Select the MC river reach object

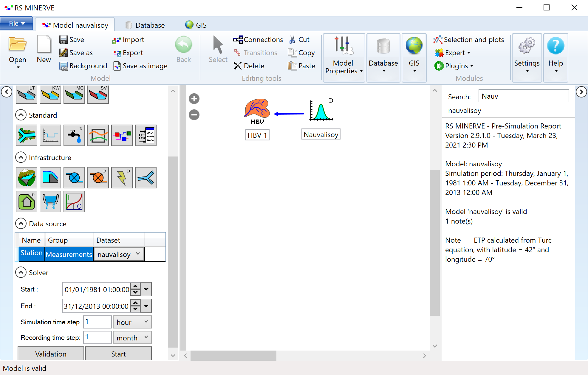click(x=74, y=94)
